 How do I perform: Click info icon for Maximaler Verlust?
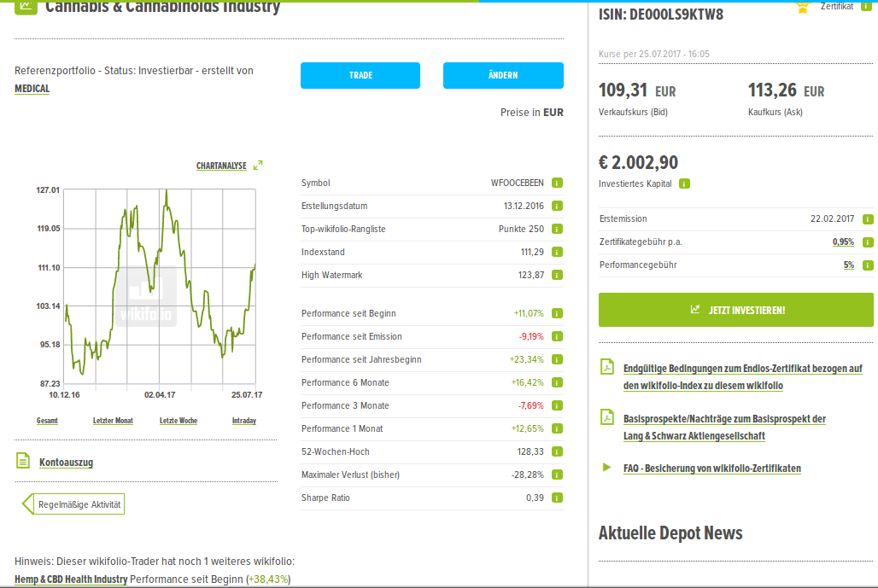tap(557, 474)
